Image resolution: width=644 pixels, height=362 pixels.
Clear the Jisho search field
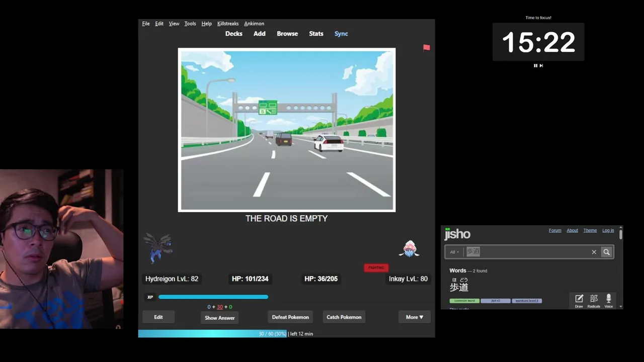tap(594, 252)
